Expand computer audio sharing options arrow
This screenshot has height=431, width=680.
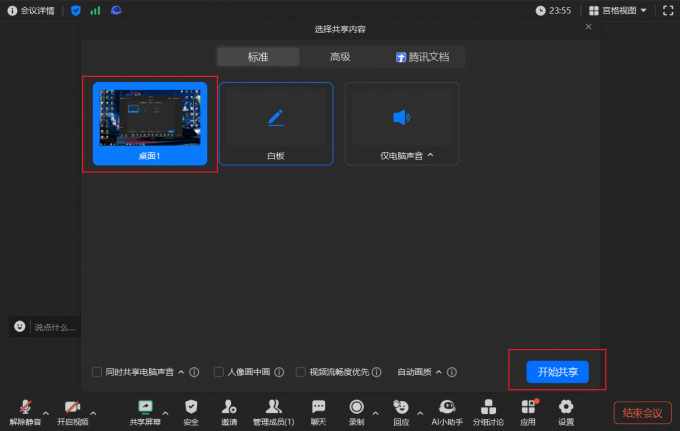point(181,372)
